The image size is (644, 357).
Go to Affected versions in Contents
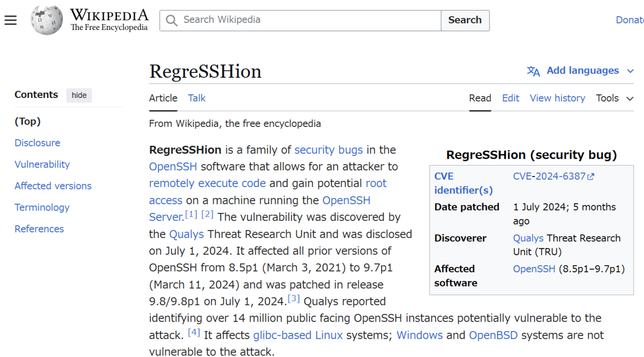pos(53,185)
